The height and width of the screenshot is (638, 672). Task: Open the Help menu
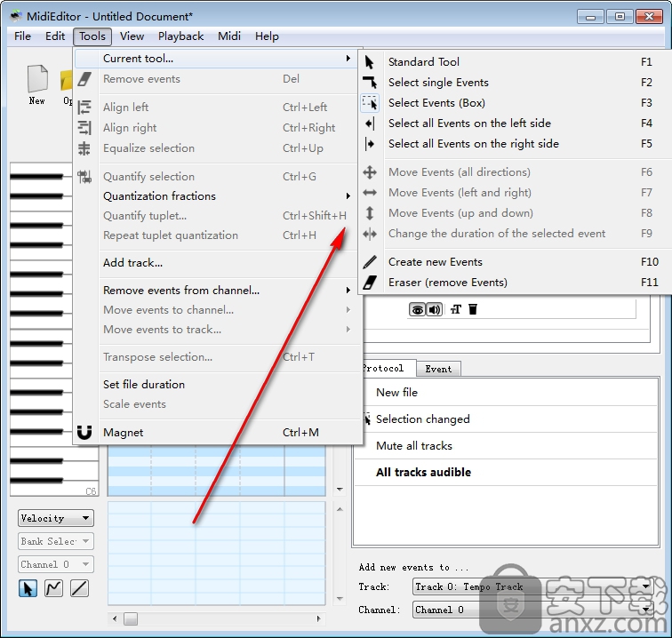tap(267, 36)
